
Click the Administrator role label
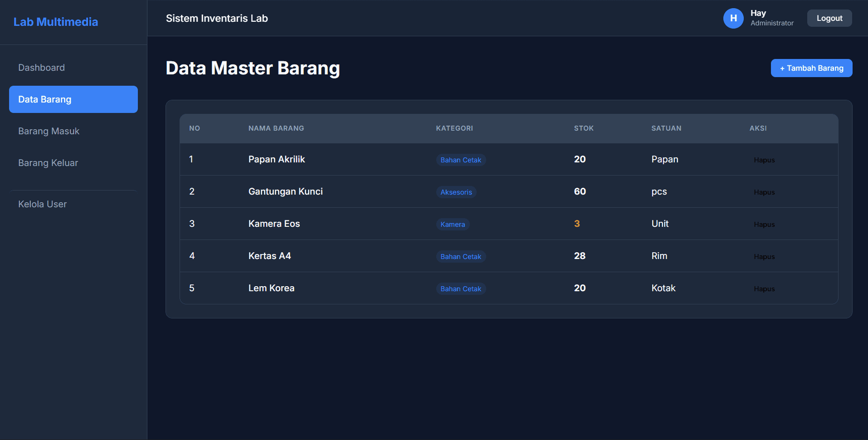[x=772, y=23]
